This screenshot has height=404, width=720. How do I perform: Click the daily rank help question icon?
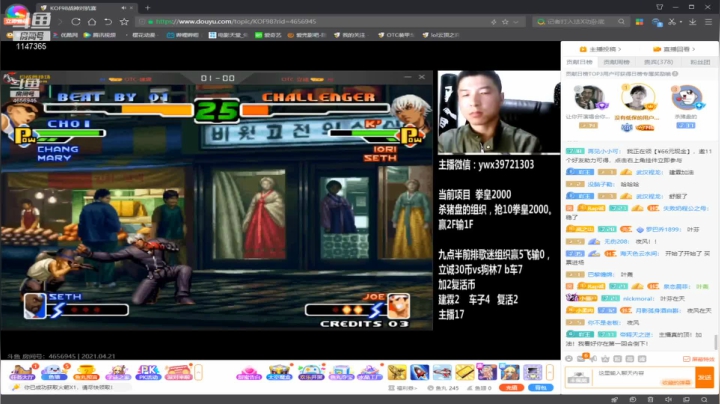pyautogui.click(x=675, y=73)
